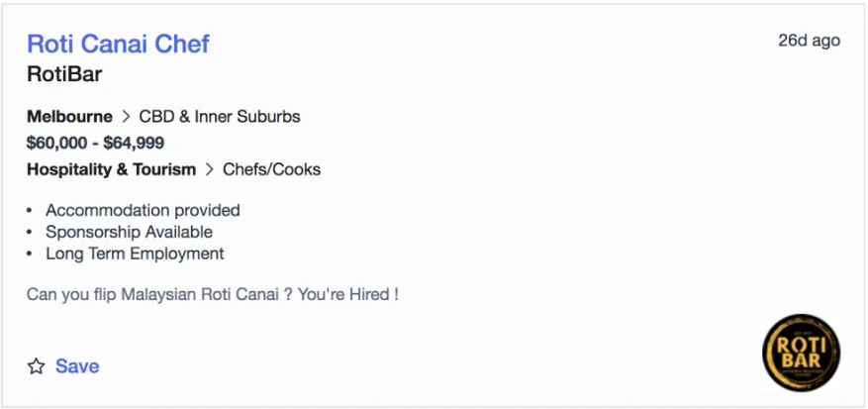The width and height of the screenshot is (868, 409).
Task: Click the Malaysian Roti Canai job teaser text
Action: pos(213,294)
